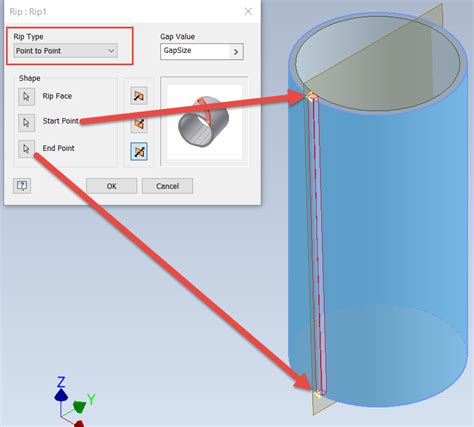Close the Rip1 dialog window
This screenshot has height=427, width=474.
click(248, 12)
